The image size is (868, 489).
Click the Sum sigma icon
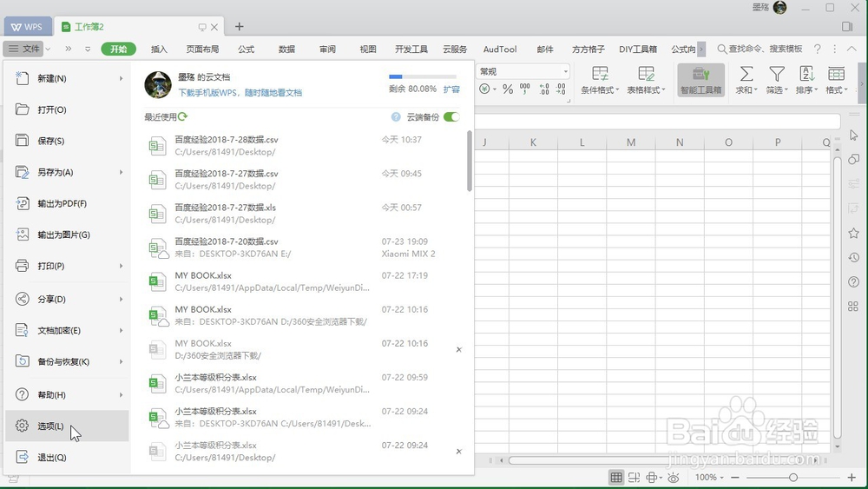tap(746, 74)
